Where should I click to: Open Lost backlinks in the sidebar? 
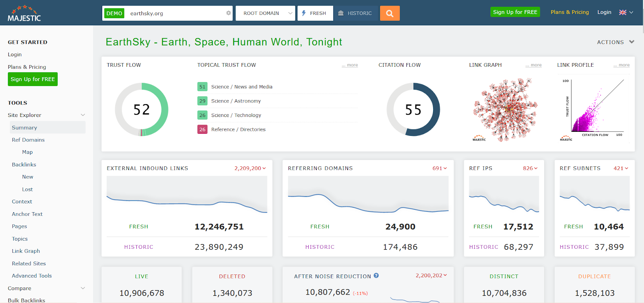[x=27, y=189]
